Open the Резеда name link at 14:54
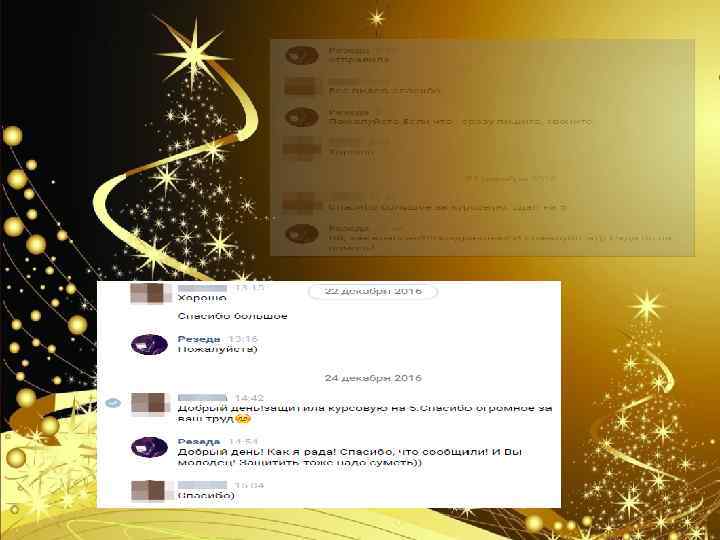This screenshot has width=720, height=540. point(199,441)
